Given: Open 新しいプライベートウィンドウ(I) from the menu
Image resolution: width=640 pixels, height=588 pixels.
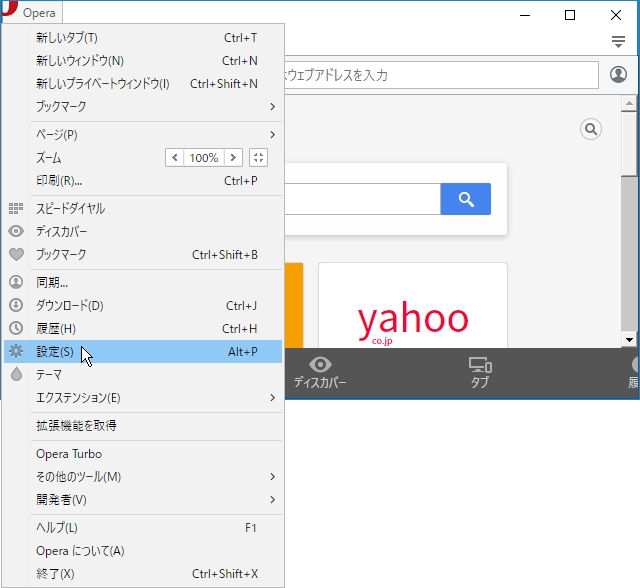Looking at the screenshot, I should coord(143,84).
